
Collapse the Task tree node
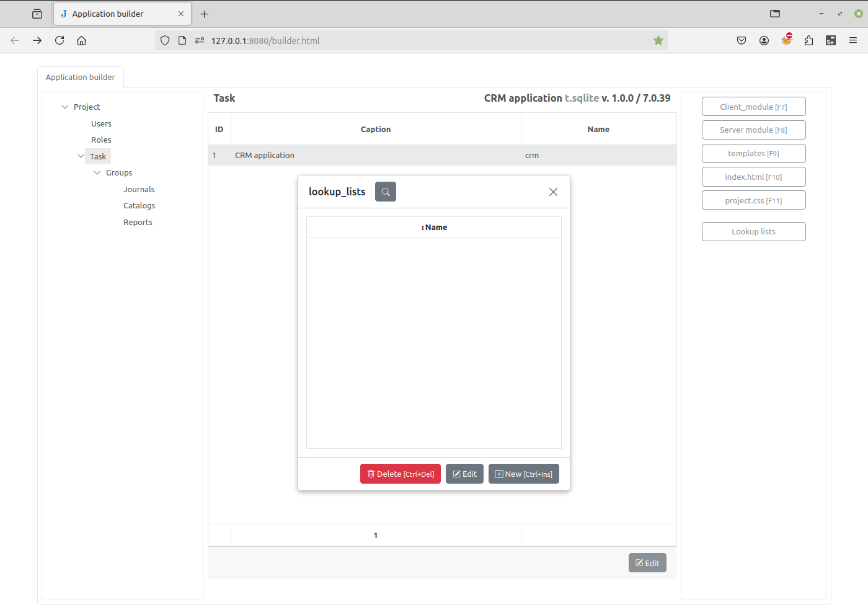[81, 156]
